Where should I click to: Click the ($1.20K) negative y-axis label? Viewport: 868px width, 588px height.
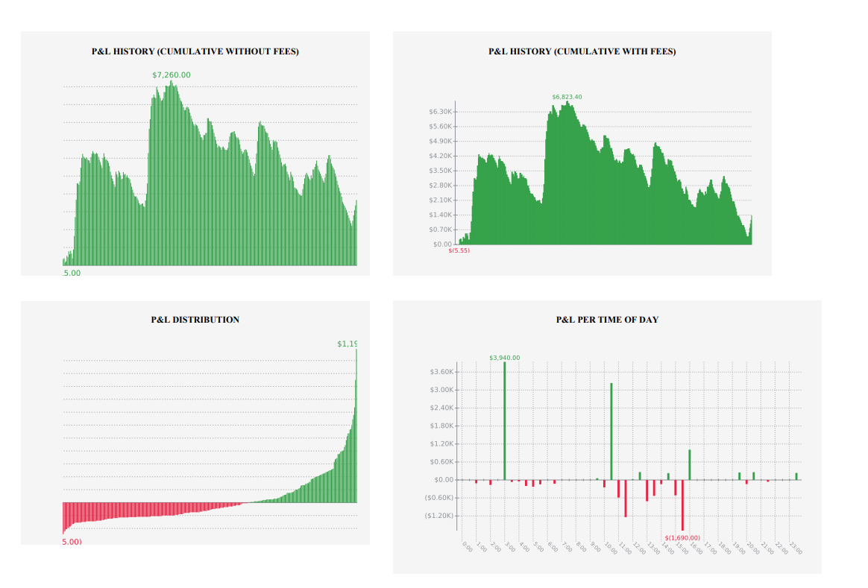(x=439, y=516)
